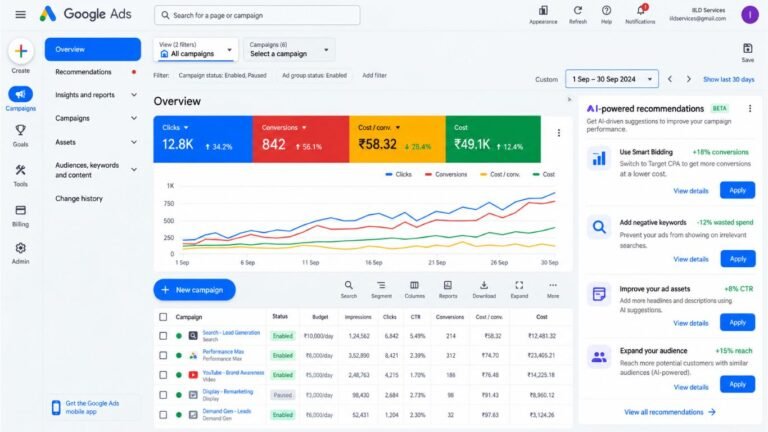Open the Goals trophy icon
This screenshot has height=432, width=768.
pos(21,130)
